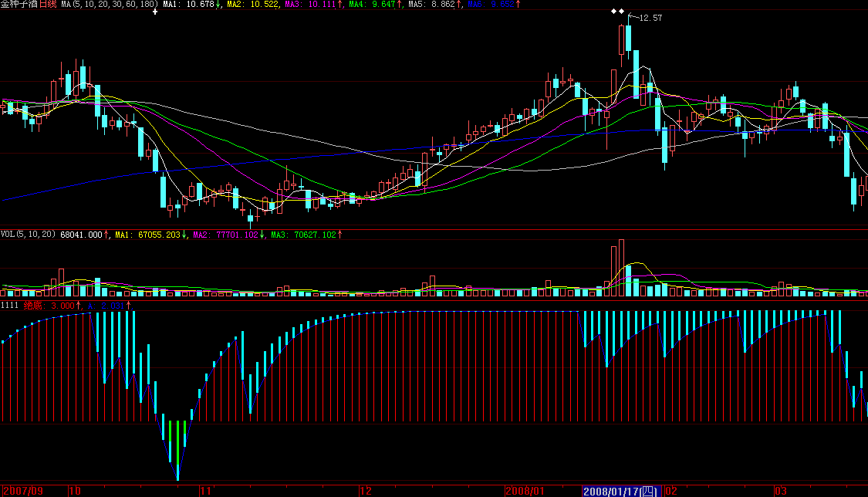Screen dimensions: 868x497
Task: Jump to month 12 on the time axis
Action: (366, 491)
